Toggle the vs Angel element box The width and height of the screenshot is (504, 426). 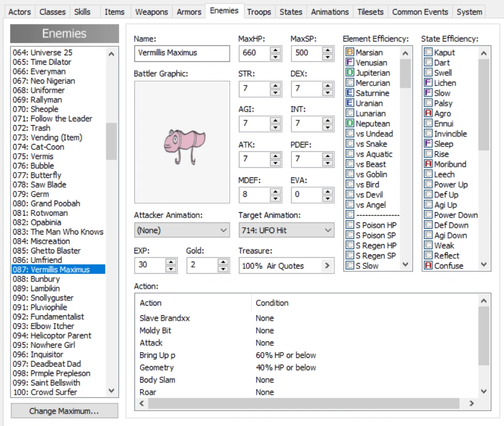[x=350, y=205]
